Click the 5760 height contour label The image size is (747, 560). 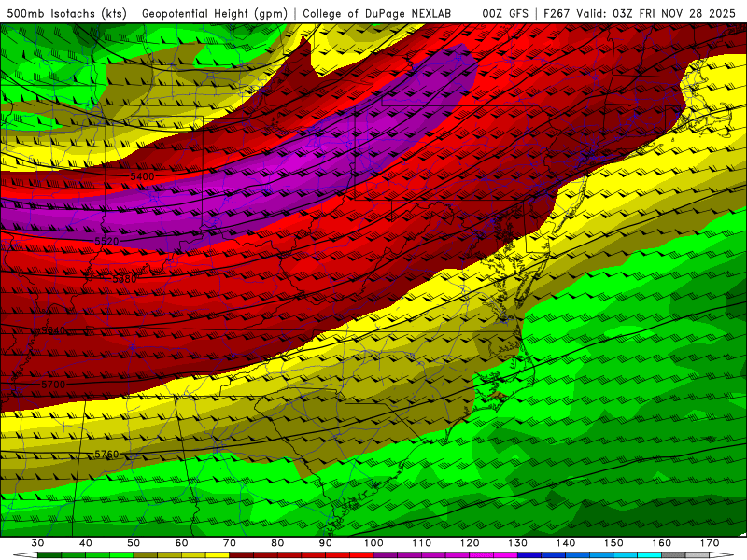106,455
